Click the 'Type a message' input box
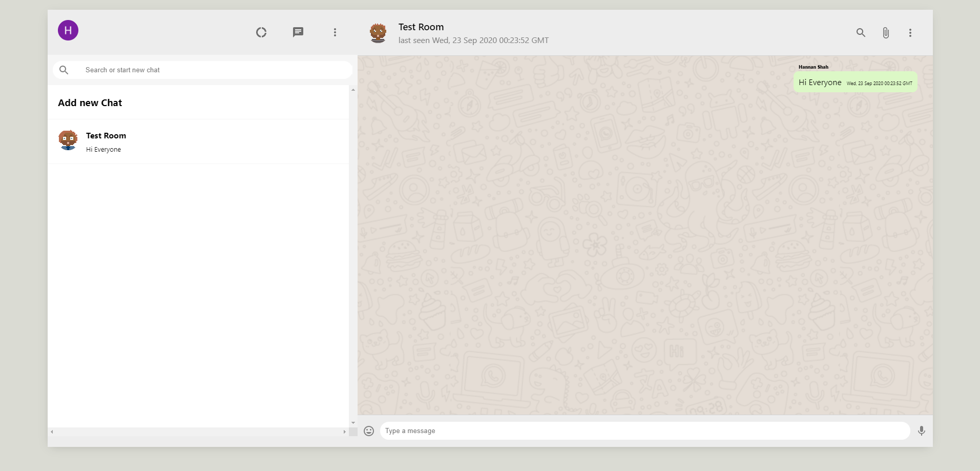 coord(644,431)
